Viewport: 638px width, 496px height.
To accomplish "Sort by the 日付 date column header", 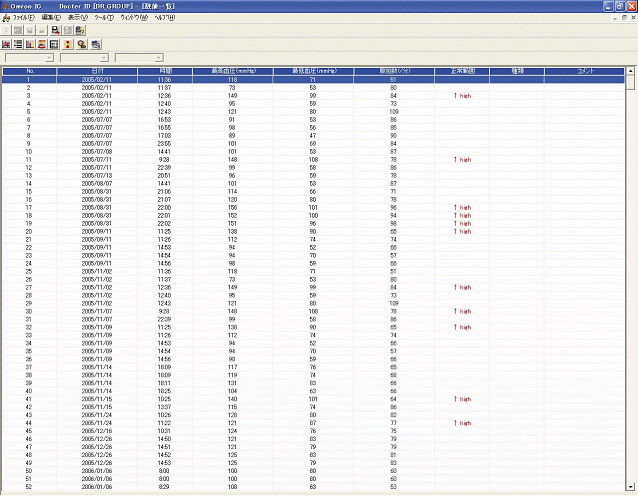I will point(97,71).
